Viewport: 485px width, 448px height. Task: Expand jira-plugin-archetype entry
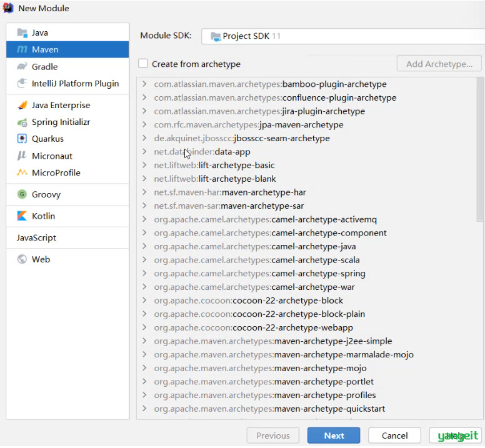tap(144, 111)
